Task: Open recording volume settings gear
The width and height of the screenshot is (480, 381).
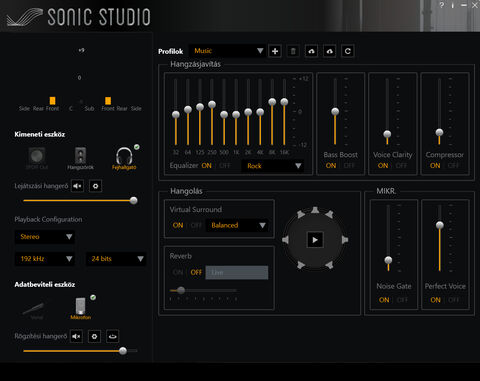Action: tap(94, 336)
